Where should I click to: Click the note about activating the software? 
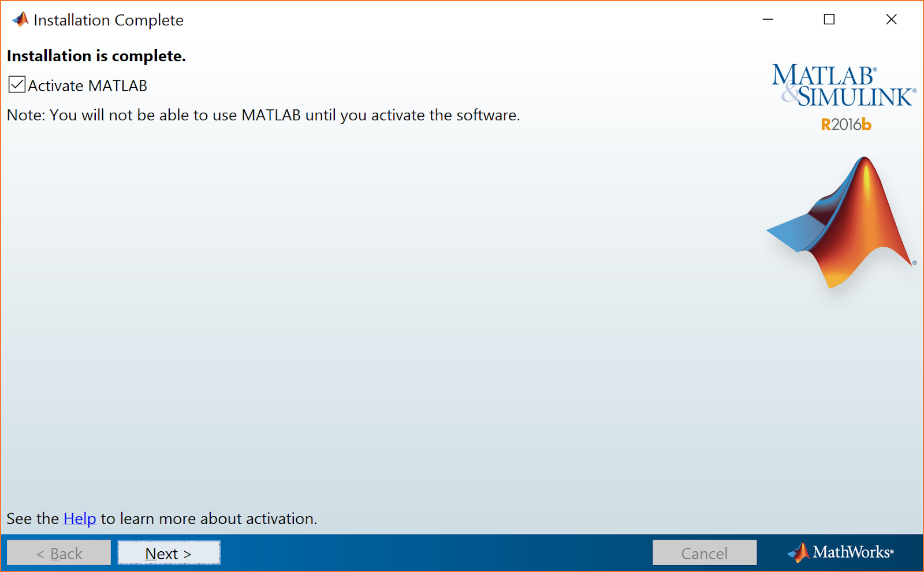point(263,115)
